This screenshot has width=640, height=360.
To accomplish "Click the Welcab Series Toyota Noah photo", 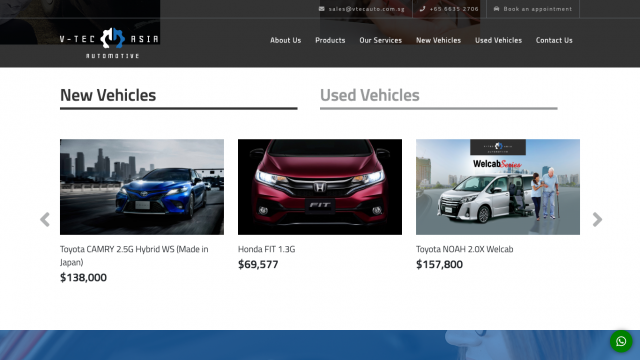I will [x=498, y=187].
